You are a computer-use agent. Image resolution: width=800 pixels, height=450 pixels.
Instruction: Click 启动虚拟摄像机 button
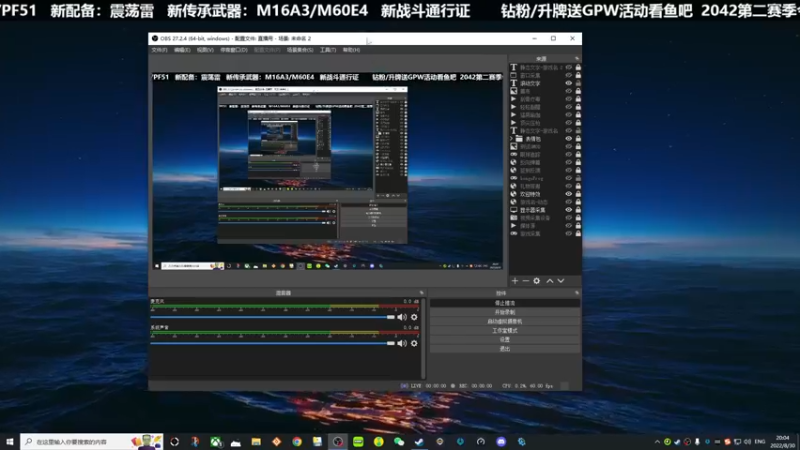505,321
